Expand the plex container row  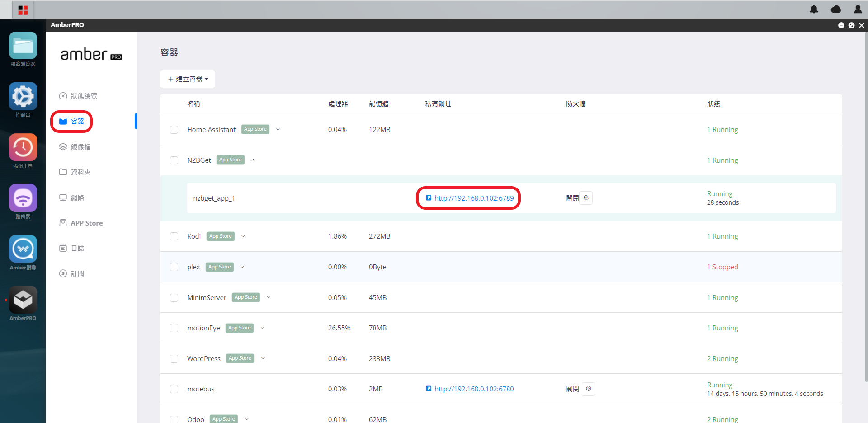point(242,267)
